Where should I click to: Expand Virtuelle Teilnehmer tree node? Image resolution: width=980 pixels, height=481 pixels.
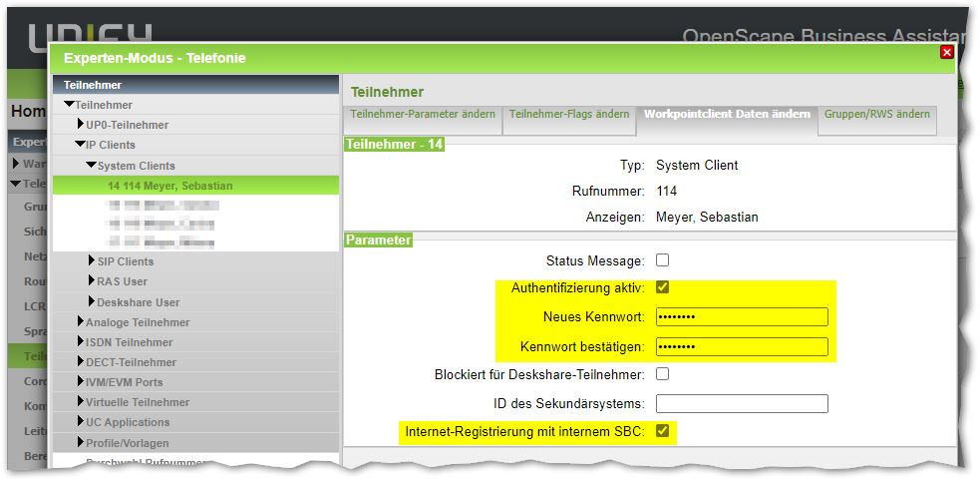point(81,401)
